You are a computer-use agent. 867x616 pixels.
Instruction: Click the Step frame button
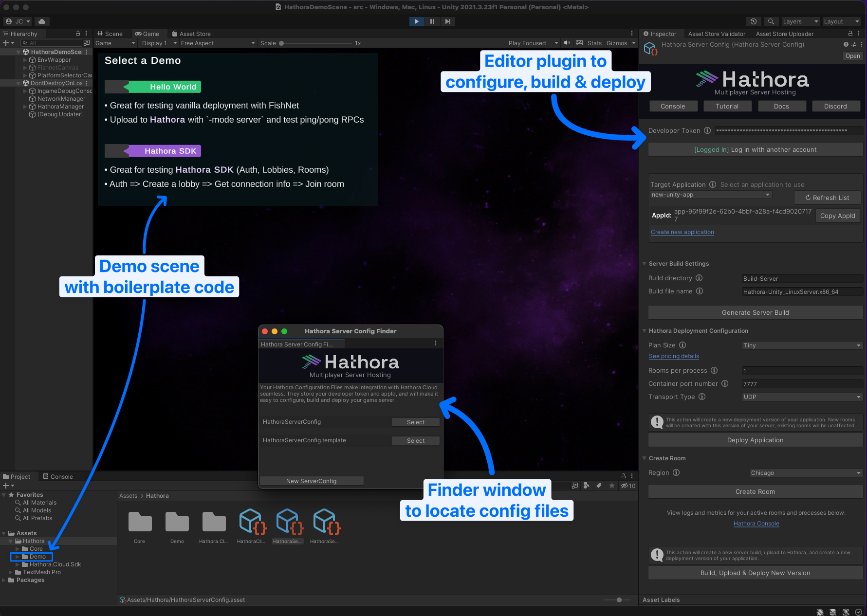coord(447,21)
